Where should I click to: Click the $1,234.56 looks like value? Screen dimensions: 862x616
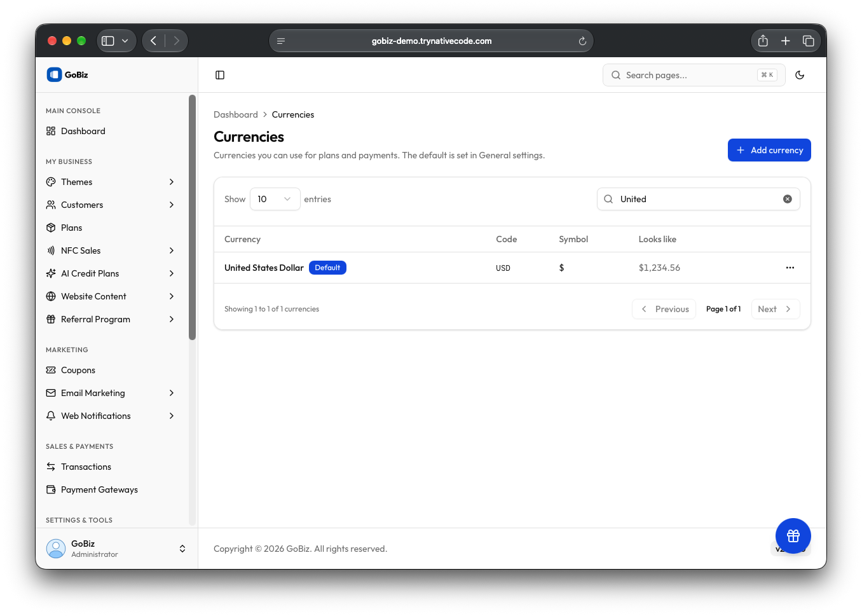point(659,268)
